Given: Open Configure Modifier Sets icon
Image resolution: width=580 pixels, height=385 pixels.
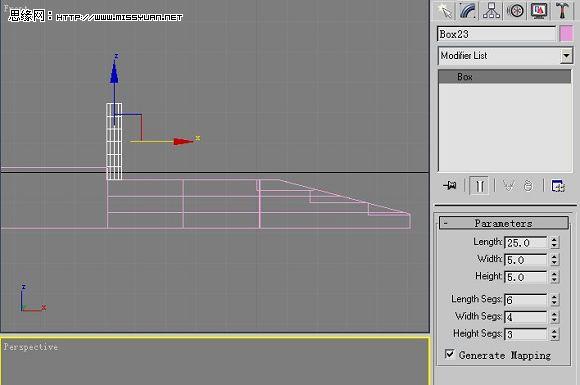Looking at the screenshot, I should coord(558,185).
